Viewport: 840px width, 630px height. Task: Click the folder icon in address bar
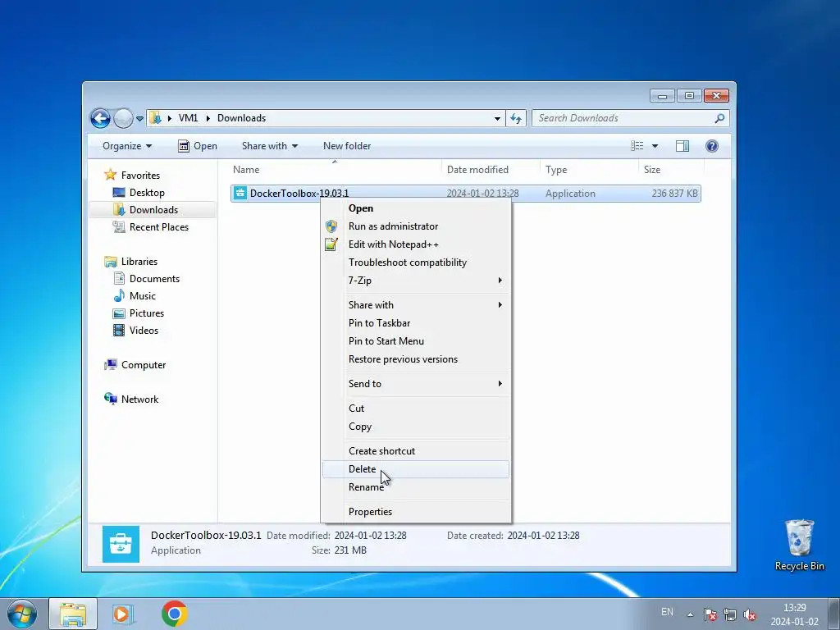(155, 118)
